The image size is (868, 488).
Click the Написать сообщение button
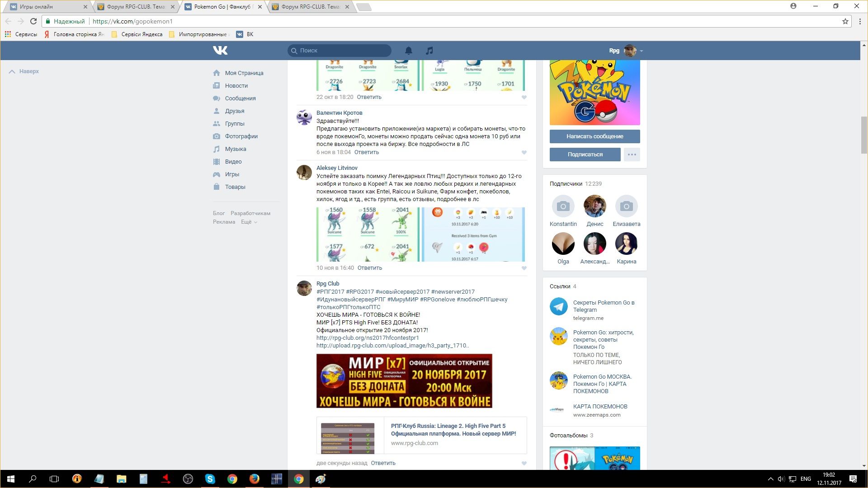click(594, 136)
